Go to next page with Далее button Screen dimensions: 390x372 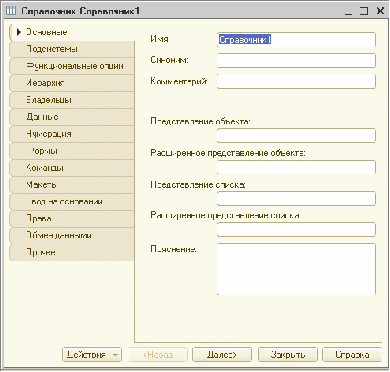tap(222, 355)
